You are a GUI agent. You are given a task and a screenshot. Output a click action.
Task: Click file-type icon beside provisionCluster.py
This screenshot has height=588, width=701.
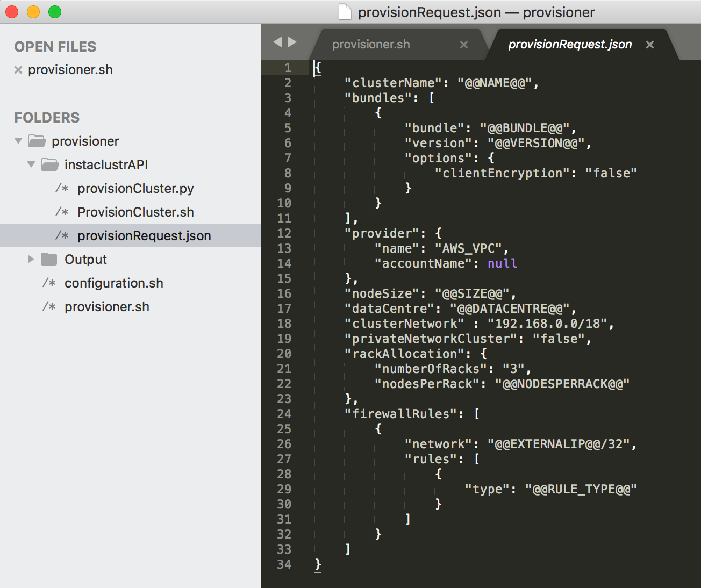(x=62, y=188)
